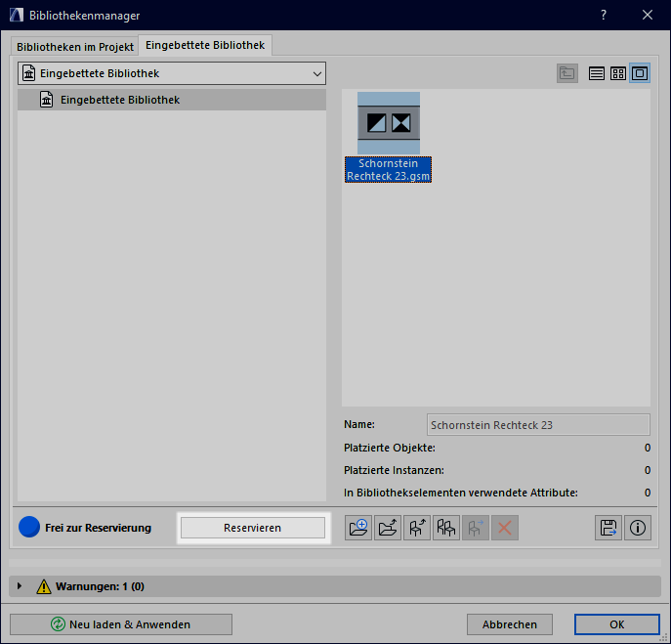The image size is (671, 644).
Task: Close the Bibliothekenmanager dialog
Action: pyautogui.click(x=648, y=15)
